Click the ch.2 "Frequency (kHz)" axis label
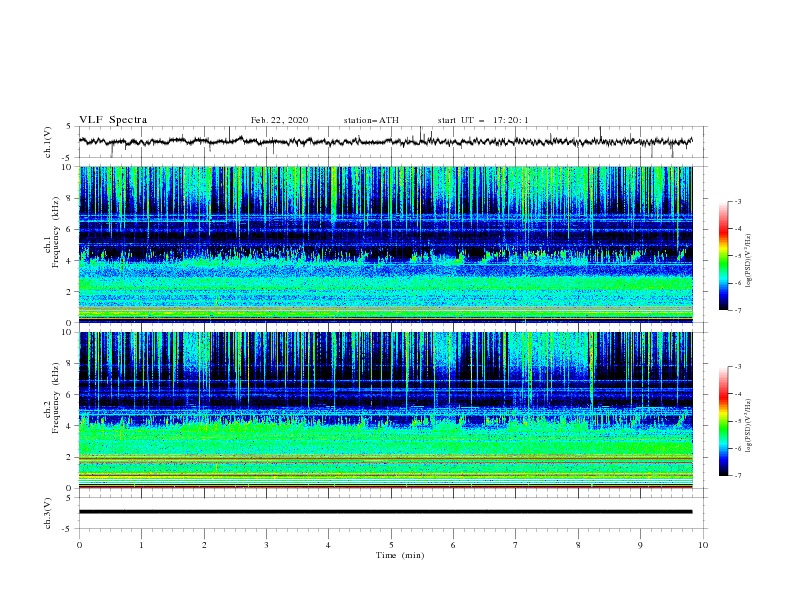This screenshot has width=792, height=612. [x=56, y=398]
